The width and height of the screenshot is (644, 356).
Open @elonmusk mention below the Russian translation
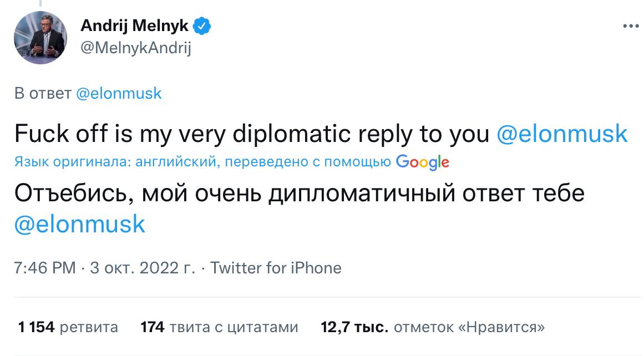pos(80,224)
